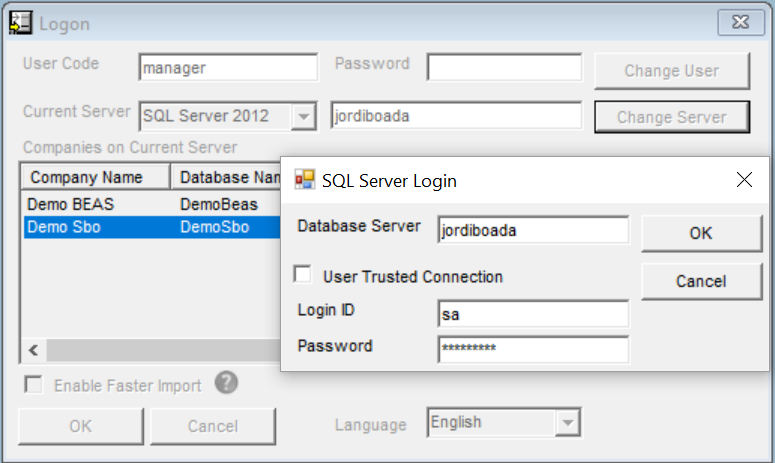Viewport: 775px width, 463px height.
Task: Click into the Login ID field containing sa
Action: (x=533, y=314)
